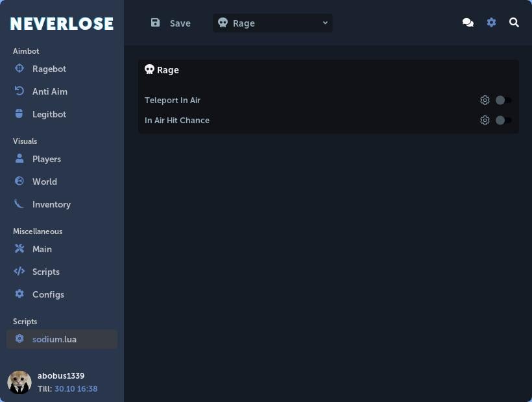The image size is (532, 402).
Task: Turn on In Air Hit Chance
Action: (x=503, y=120)
